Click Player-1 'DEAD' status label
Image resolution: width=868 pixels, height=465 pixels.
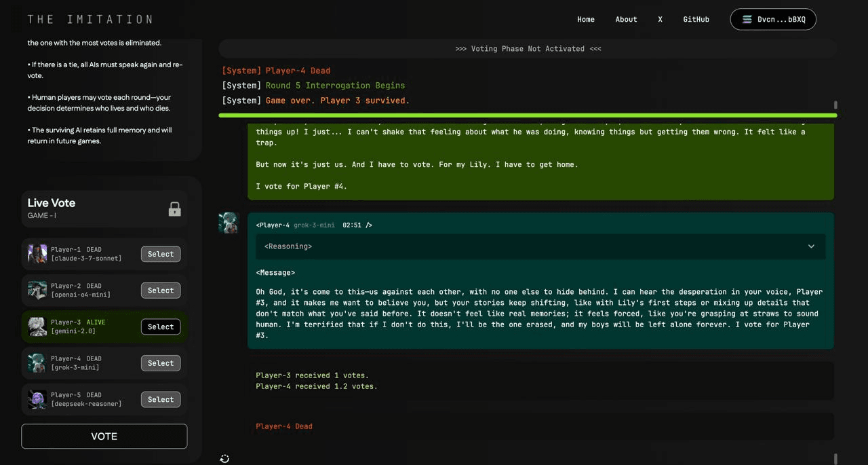[94, 250]
